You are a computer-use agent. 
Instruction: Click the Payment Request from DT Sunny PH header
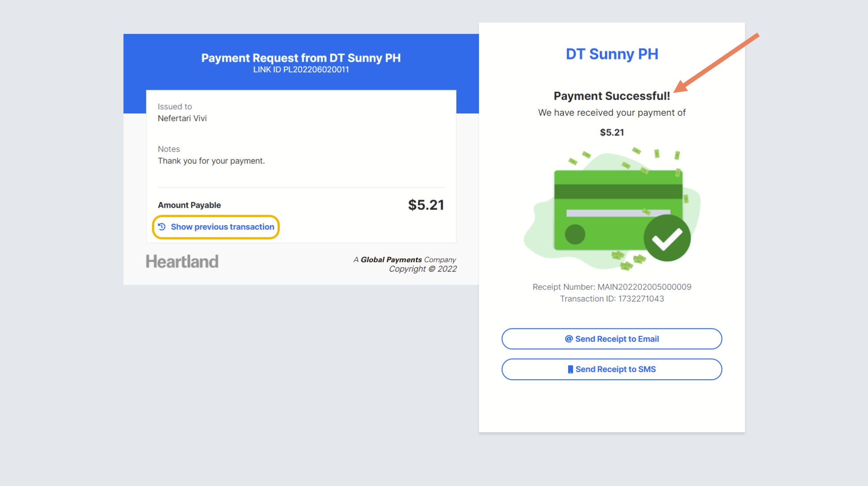pyautogui.click(x=301, y=58)
